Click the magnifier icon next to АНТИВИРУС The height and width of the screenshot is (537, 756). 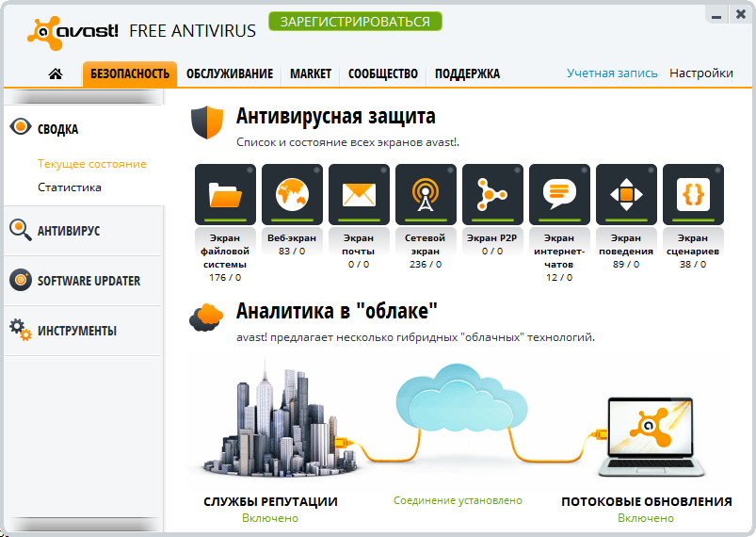coord(21,230)
